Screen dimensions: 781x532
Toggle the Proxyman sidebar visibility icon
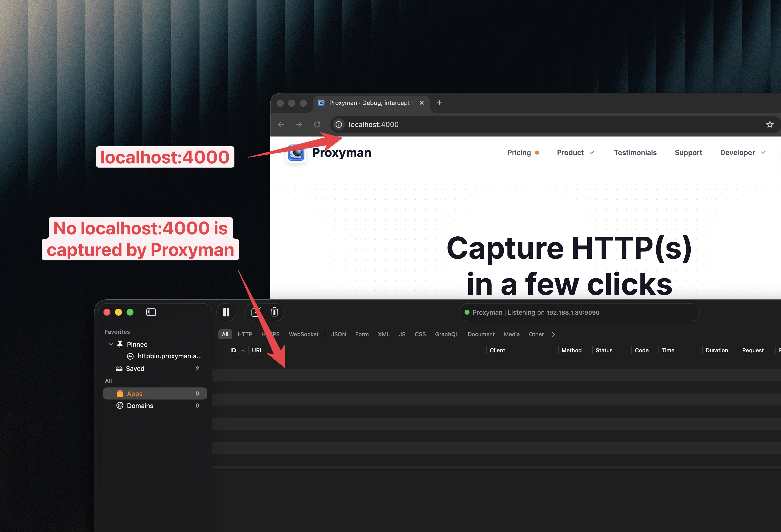point(151,312)
